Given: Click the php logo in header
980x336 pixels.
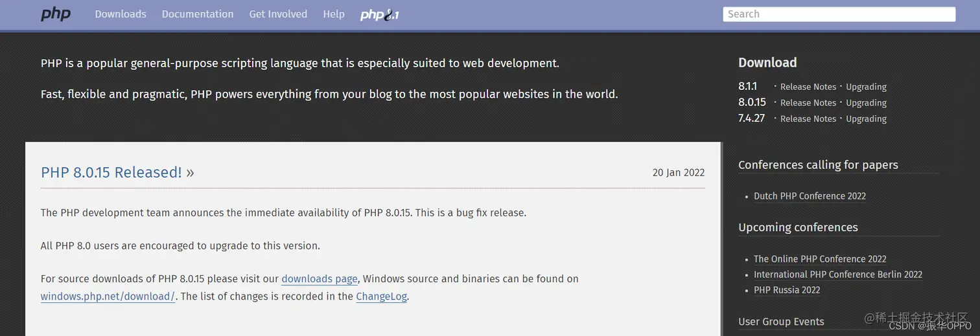Looking at the screenshot, I should 56,14.
